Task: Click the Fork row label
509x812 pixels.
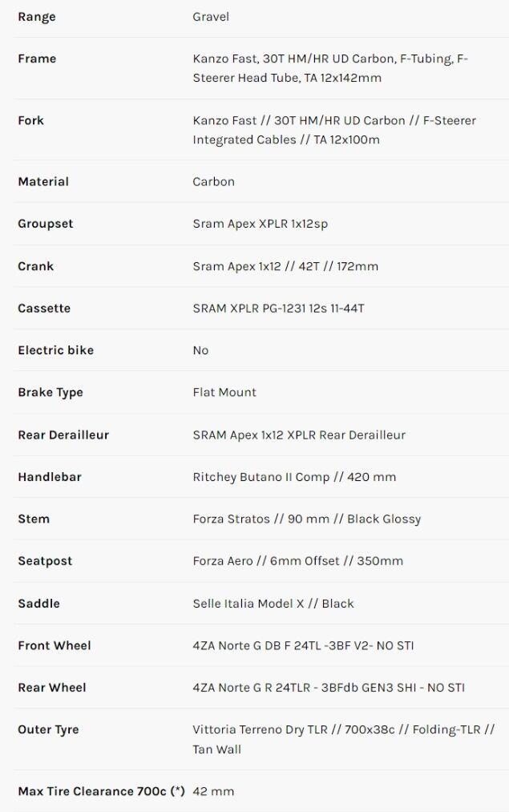Action: coord(30,120)
